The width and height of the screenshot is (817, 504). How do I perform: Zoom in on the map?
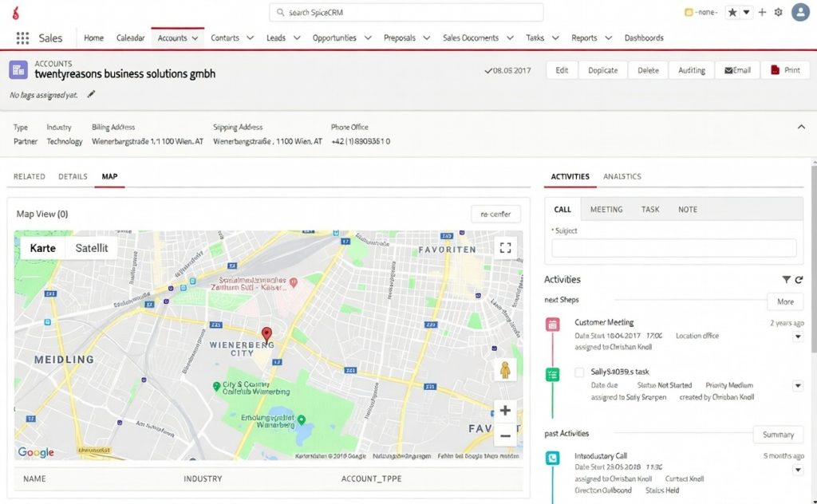pyautogui.click(x=504, y=411)
